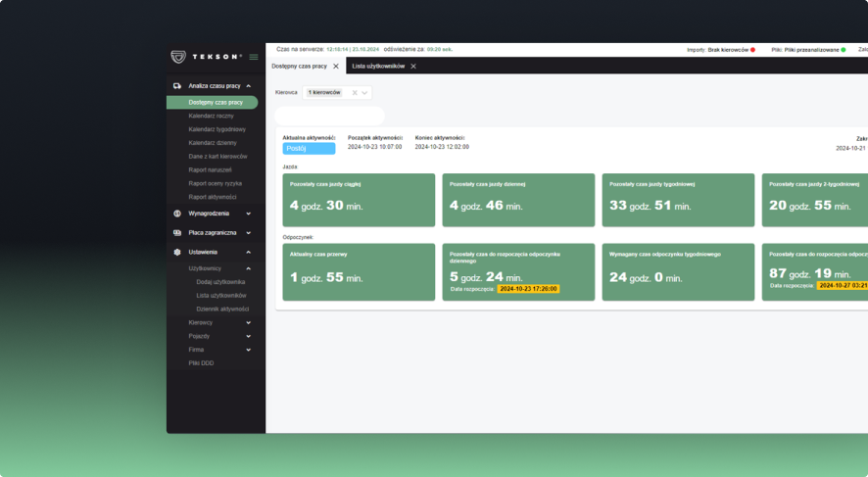Toggle the hamburger menu next to Tekson
868x477 pixels.
254,57
